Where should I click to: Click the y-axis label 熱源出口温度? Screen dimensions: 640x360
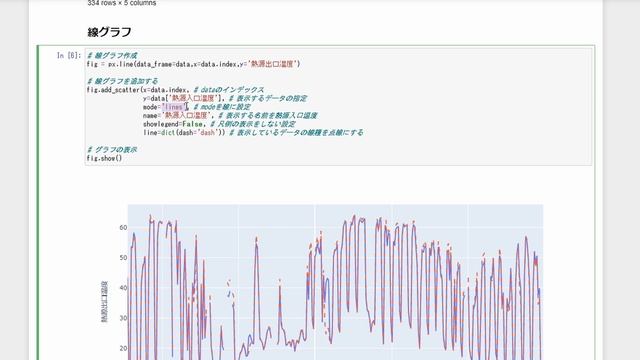click(104, 302)
